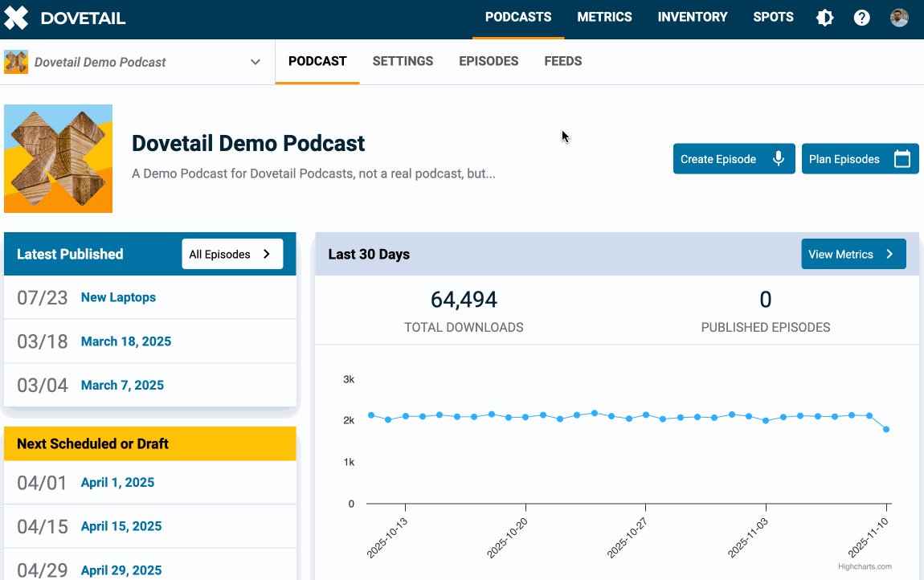Switch to the Episodes tab
Screen dimensions: 924x580
tap(489, 61)
